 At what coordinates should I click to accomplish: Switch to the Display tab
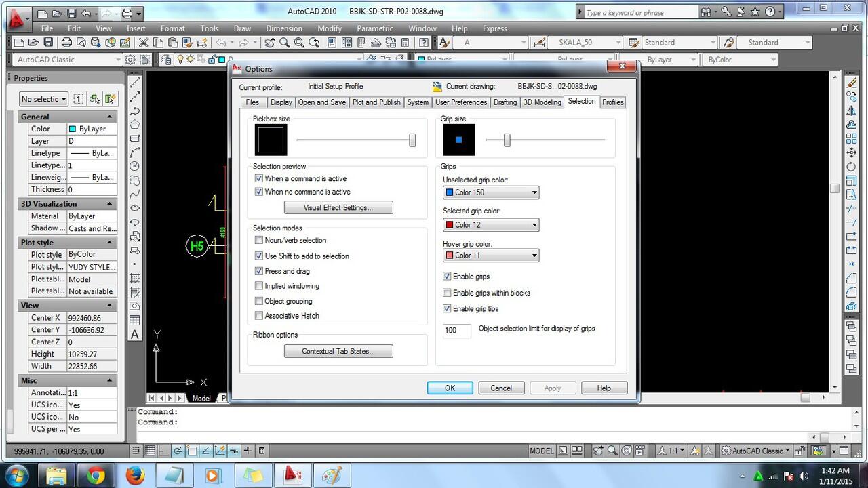281,102
